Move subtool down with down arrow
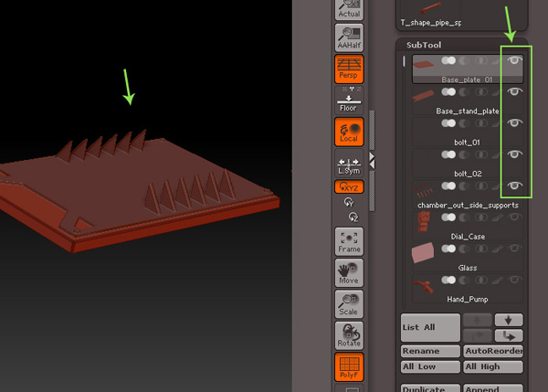The image size is (548, 392). [509, 320]
